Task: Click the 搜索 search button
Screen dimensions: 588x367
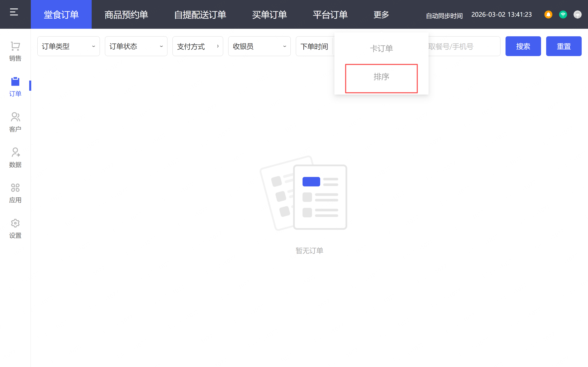Action: [x=523, y=46]
